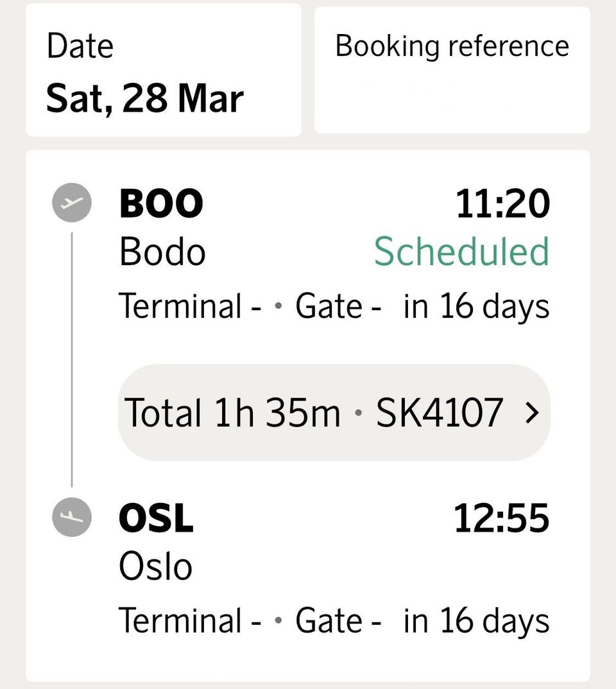Image resolution: width=616 pixels, height=689 pixels.
Task: Select the Bodo city name
Action: tap(162, 252)
